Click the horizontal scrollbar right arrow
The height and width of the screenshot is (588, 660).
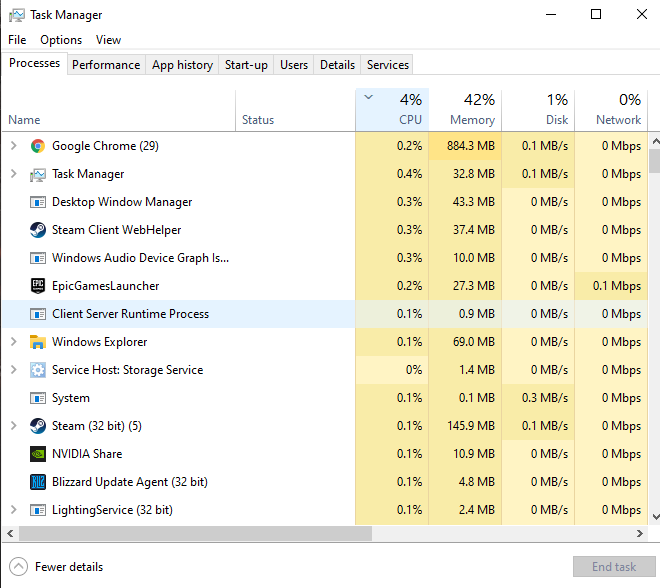coord(640,534)
